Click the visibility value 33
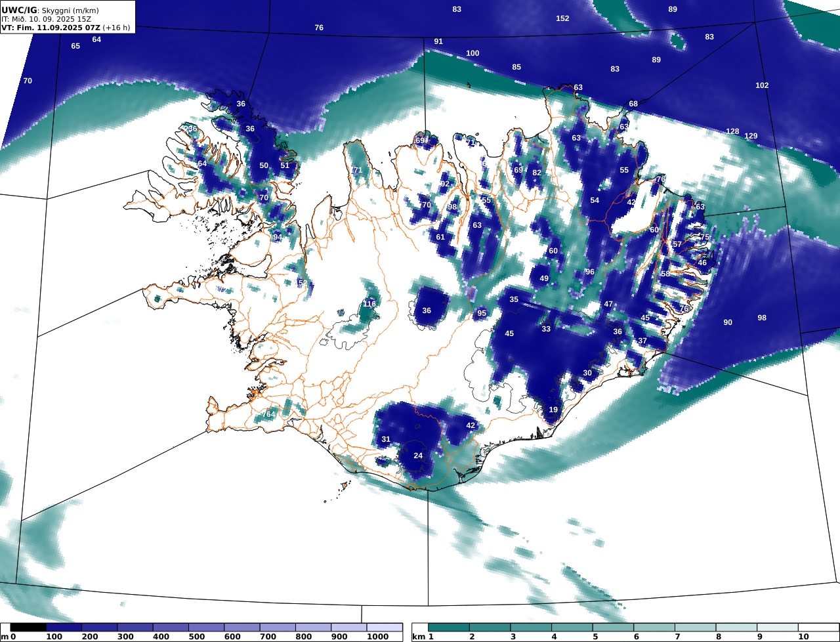 pyautogui.click(x=546, y=329)
